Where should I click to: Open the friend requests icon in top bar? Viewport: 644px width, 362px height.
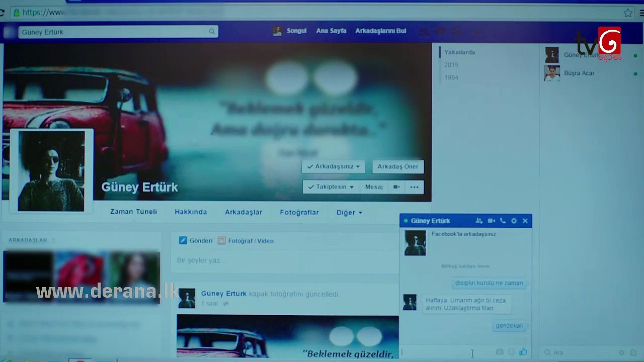[425, 32]
